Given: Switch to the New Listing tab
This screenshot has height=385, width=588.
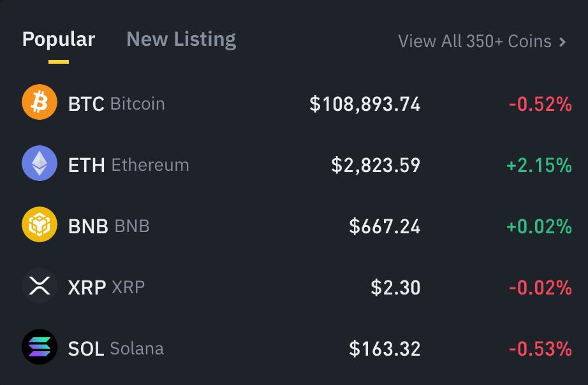Looking at the screenshot, I should pos(181,40).
